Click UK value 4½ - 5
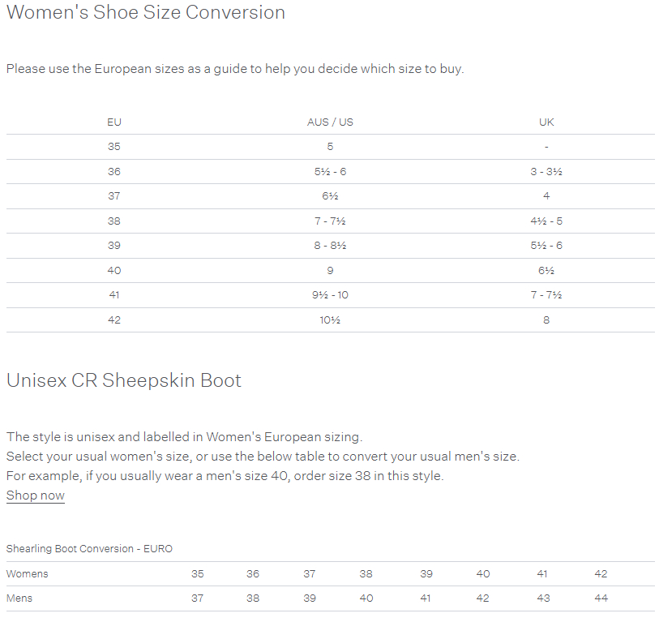 pos(546,221)
